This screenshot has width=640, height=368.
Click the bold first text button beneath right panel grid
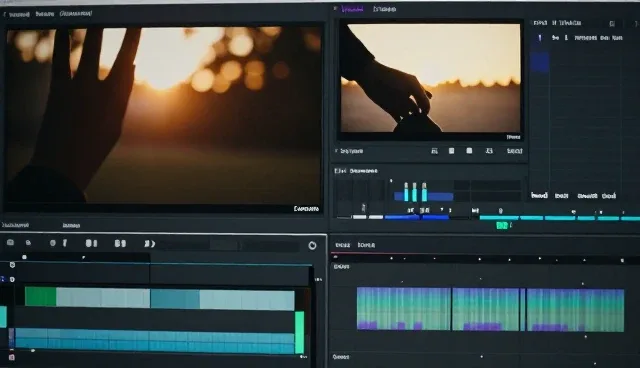539,196
